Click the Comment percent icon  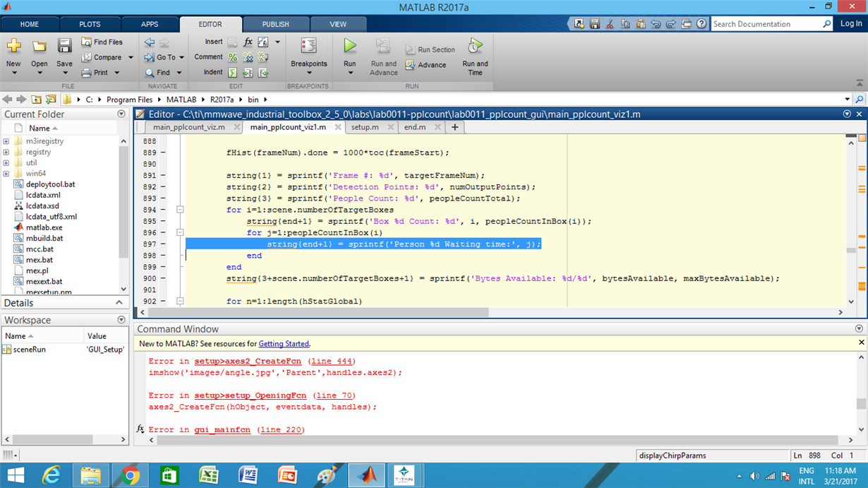[x=233, y=57]
